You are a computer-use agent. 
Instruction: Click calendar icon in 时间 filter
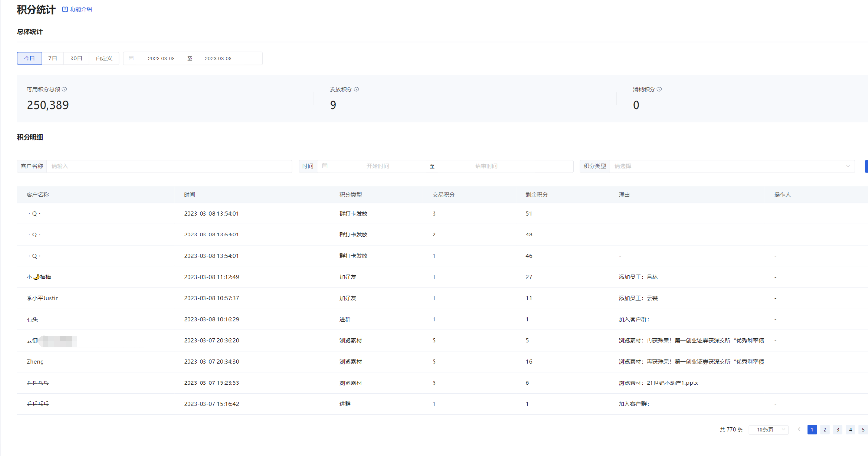[325, 166]
